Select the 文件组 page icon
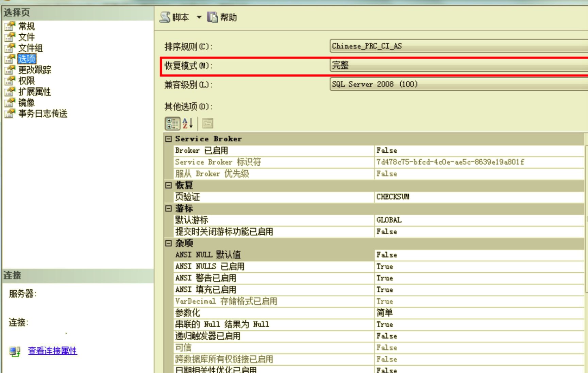Screen dimensions: 588x373 [10, 48]
